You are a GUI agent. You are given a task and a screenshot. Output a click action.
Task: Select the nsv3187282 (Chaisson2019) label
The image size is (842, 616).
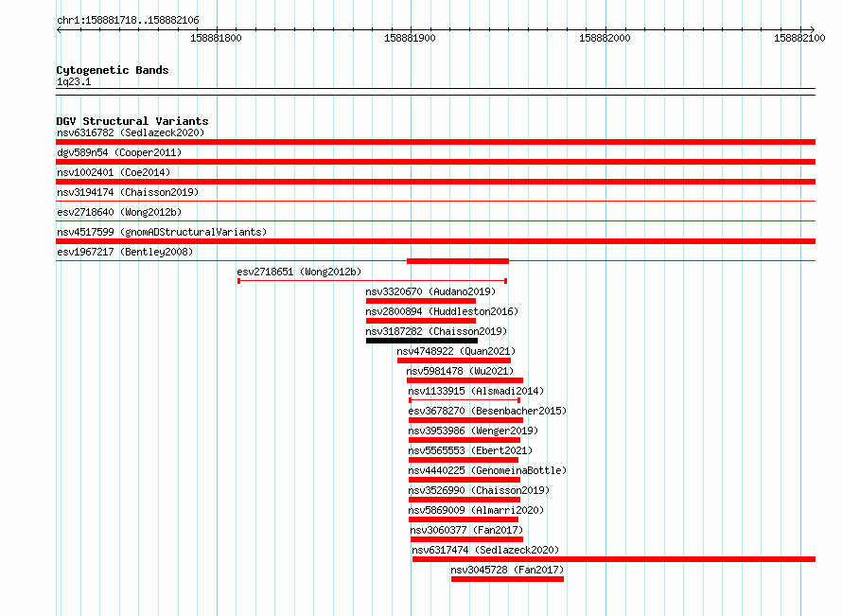tap(436, 331)
